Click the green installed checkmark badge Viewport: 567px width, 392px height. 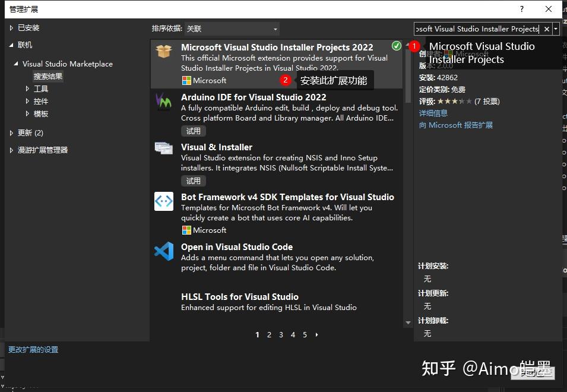(x=396, y=45)
